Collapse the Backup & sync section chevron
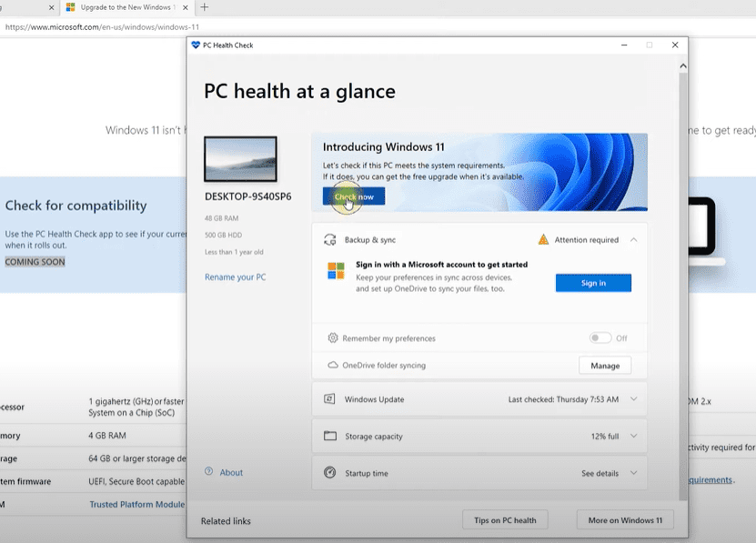 pos(633,240)
